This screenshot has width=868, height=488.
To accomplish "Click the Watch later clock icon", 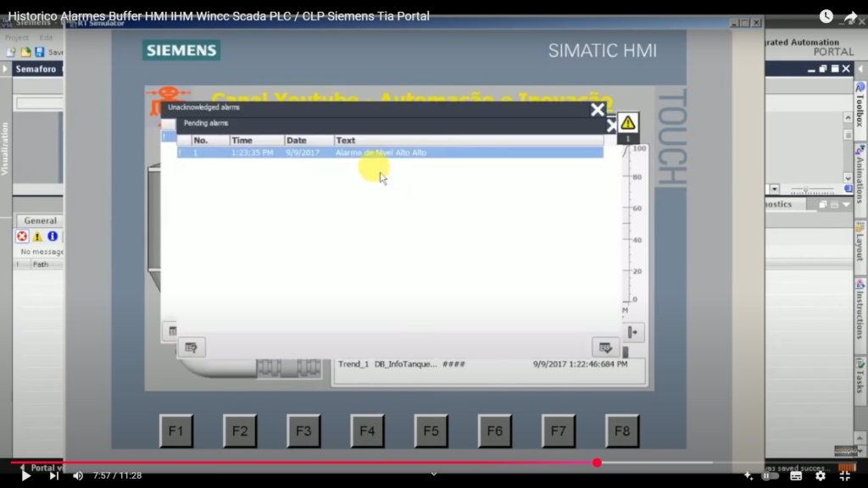I will 826,17.
